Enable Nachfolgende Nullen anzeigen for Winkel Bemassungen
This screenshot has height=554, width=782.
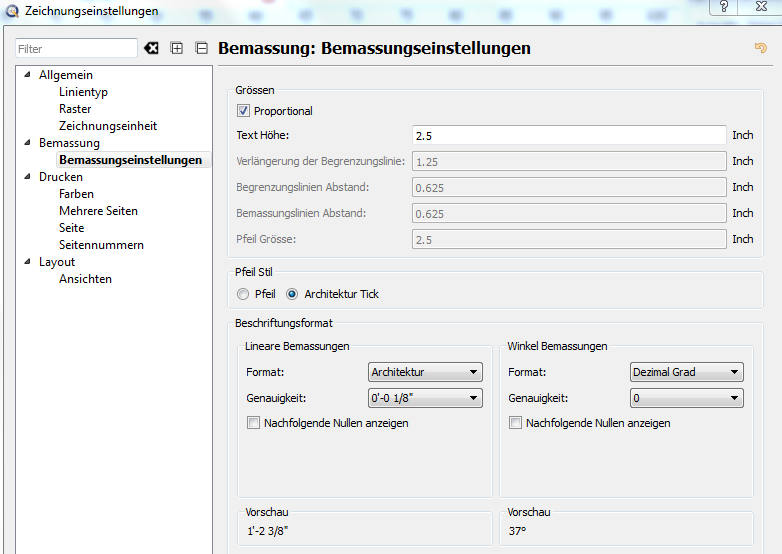[515, 423]
